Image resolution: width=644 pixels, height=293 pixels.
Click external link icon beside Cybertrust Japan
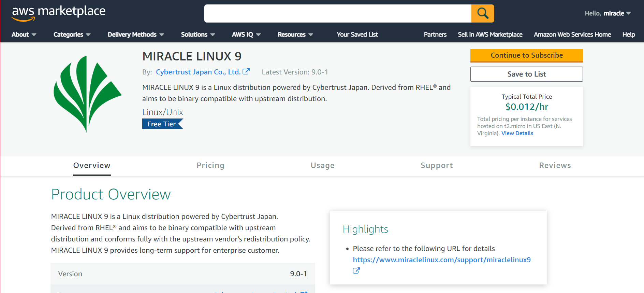(x=246, y=72)
